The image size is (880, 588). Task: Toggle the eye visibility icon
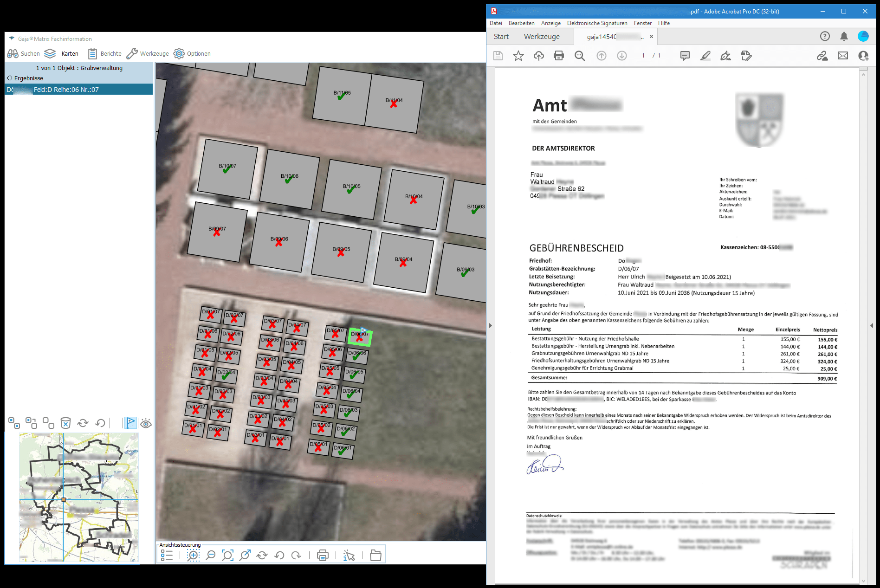146,423
